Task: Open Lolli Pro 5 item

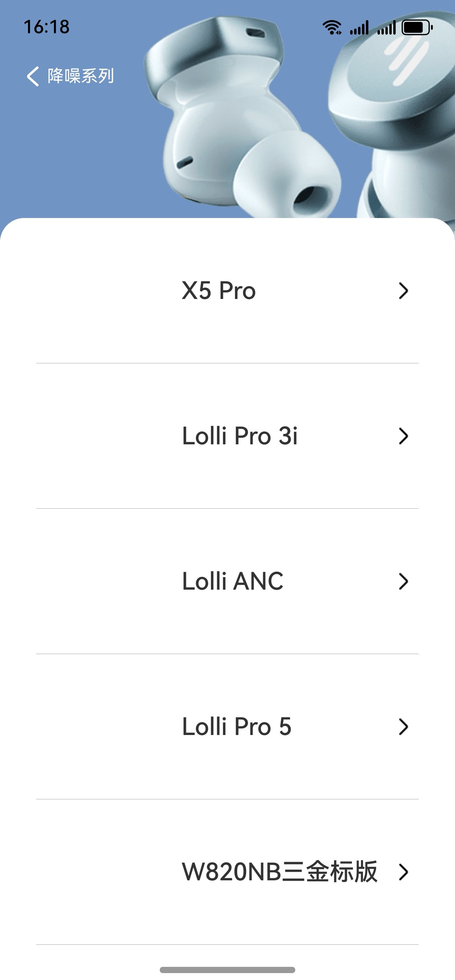Action: coord(236,727)
